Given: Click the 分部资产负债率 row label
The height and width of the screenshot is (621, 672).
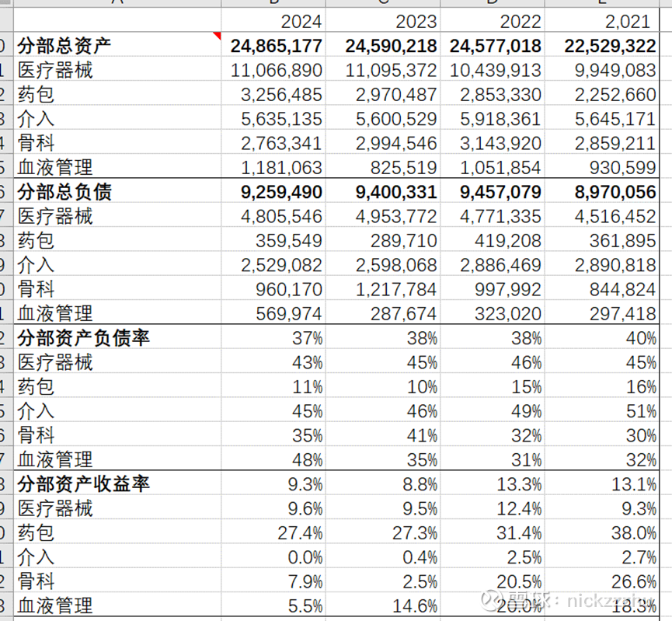Looking at the screenshot, I should (x=84, y=338).
